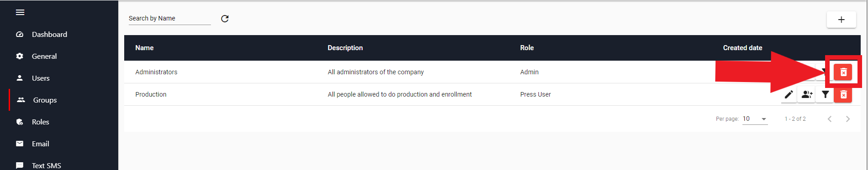Go to previous page of results
Screen dimensions: 868x170
pos(830,119)
